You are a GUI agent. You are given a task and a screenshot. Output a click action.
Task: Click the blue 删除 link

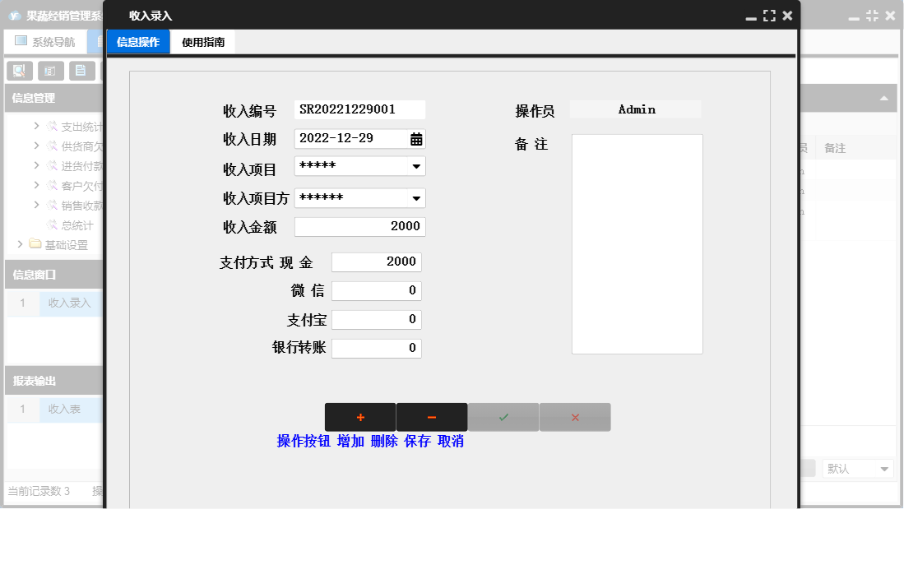tap(382, 441)
